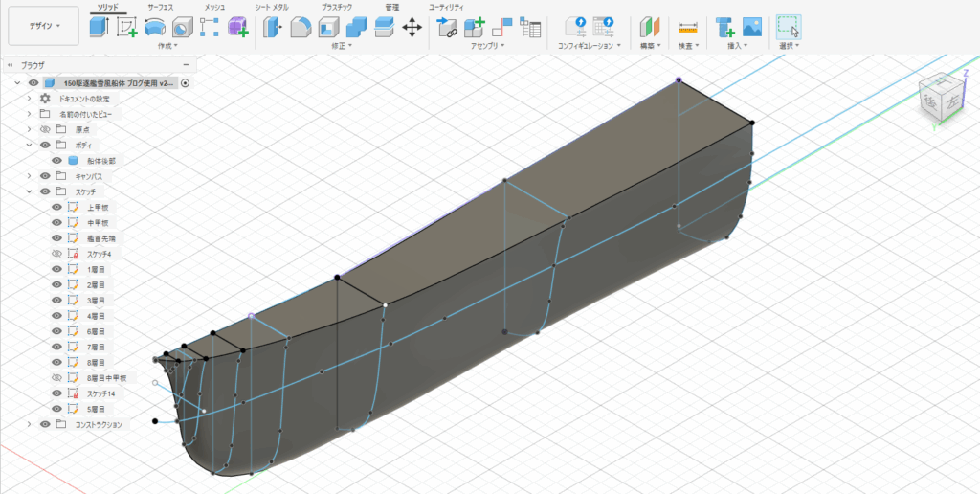The width and height of the screenshot is (980, 494).
Task: Switch to the サーフェス tab
Action: 161,7
